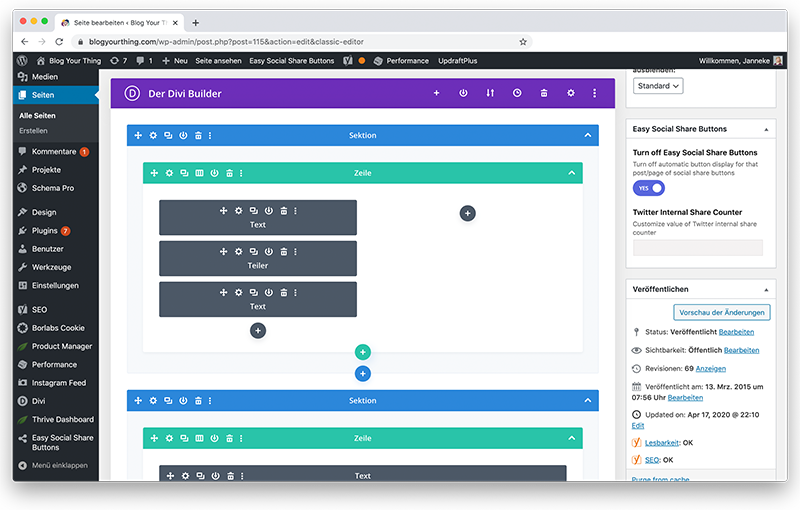
Task: Open settings gear of first Sektion bar
Action: [x=153, y=135]
